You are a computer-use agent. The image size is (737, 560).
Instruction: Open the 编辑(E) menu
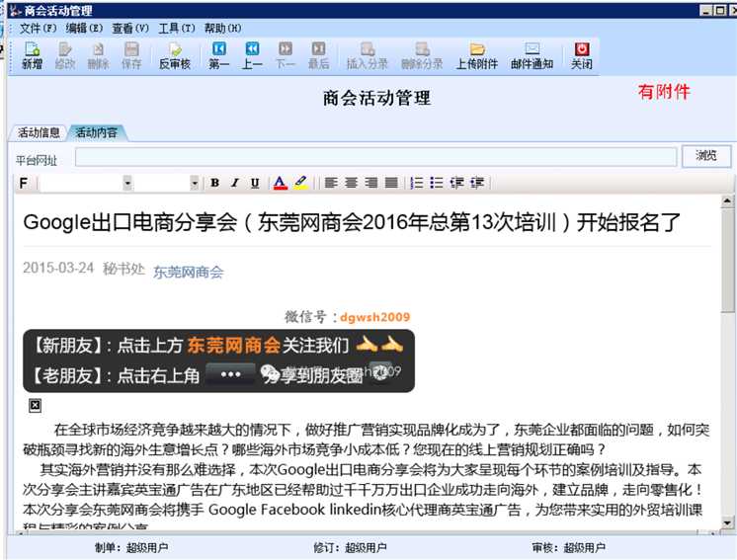point(84,29)
